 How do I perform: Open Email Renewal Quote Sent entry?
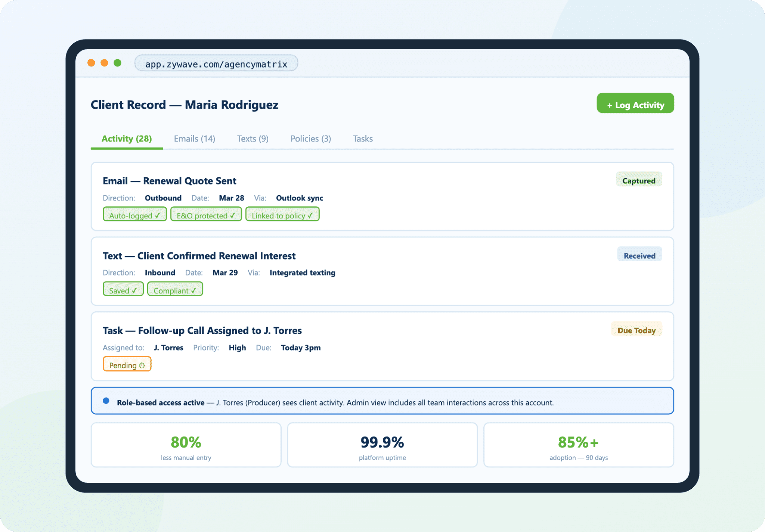tap(169, 181)
